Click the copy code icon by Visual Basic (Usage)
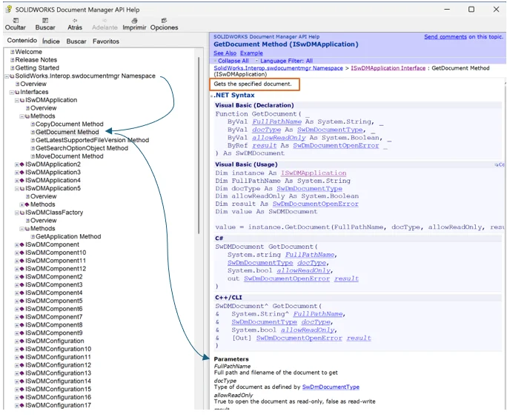This screenshot has height=420, width=507. (496, 164)
